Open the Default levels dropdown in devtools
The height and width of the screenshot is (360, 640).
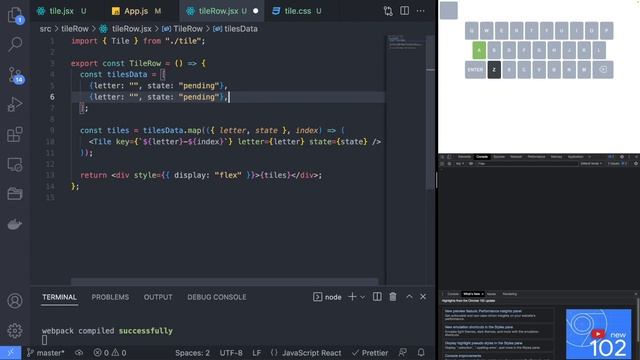coord(591,164)
